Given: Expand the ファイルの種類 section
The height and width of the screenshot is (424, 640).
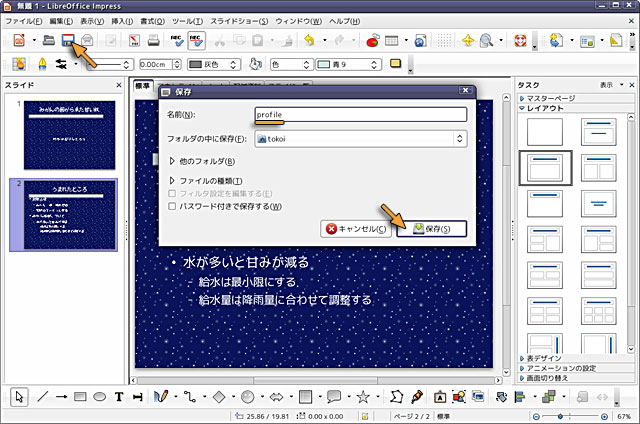Looking at the screenshot, I should click(x=173, y=179).
